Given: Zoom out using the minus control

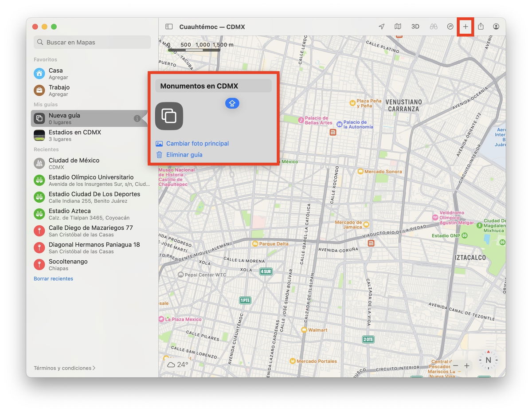Looking at the screenshot, I should pos(455,366).
